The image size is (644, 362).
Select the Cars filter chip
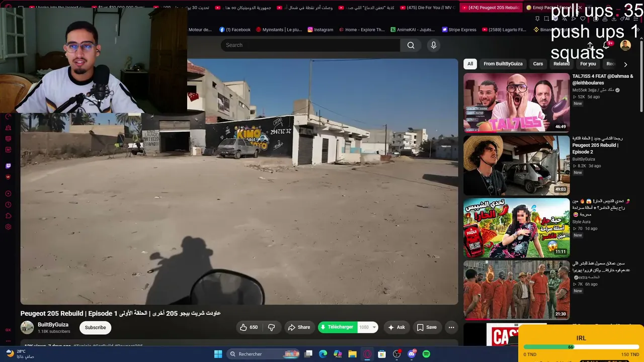click(538, 64)
